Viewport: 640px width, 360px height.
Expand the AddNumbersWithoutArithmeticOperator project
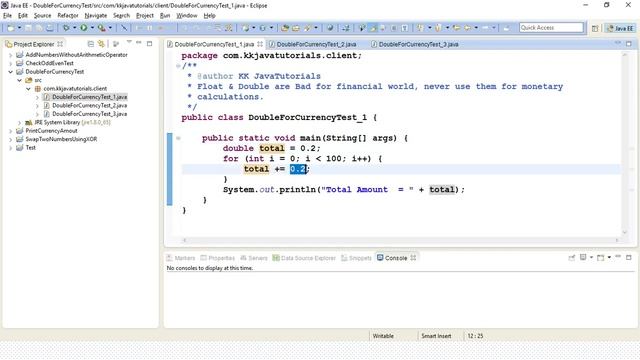pos(11,55)
